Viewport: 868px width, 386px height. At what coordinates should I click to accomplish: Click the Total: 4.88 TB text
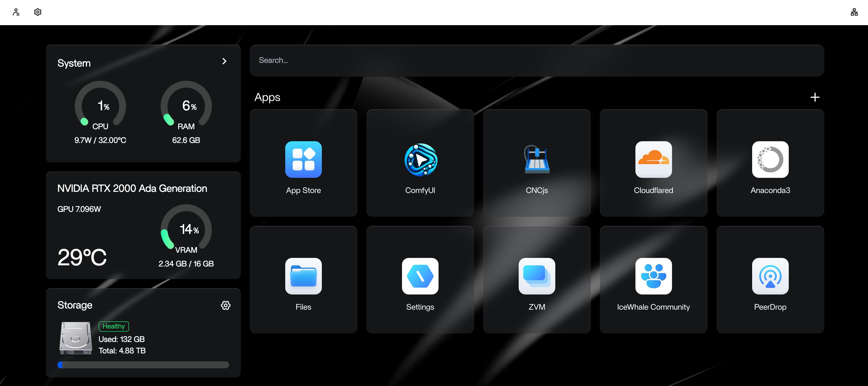point(122,351)
